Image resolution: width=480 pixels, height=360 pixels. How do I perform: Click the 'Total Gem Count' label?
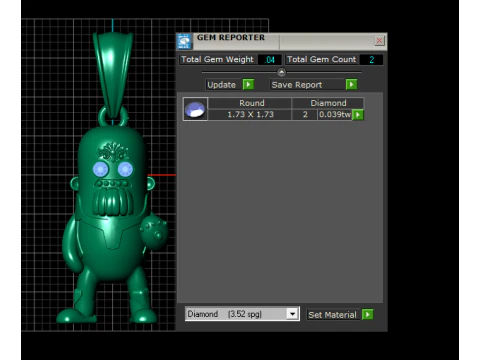322,59
